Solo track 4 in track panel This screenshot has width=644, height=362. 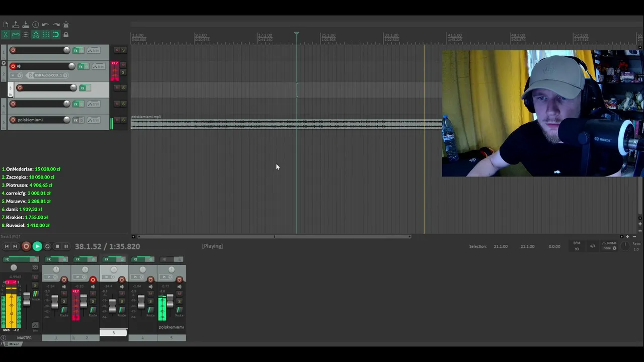coord(123,104)
